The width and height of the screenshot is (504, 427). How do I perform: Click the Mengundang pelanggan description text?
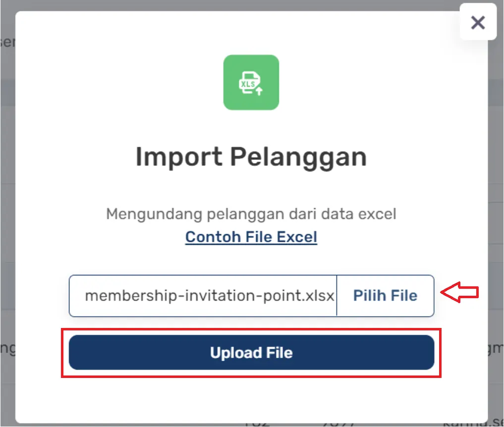251,213
